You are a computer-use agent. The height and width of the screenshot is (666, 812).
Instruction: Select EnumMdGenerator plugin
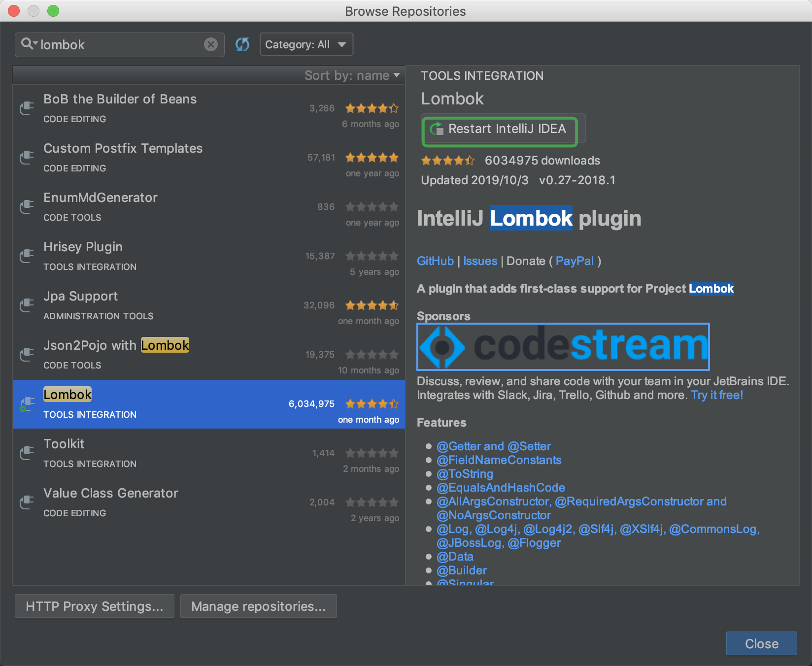(208, 207)
